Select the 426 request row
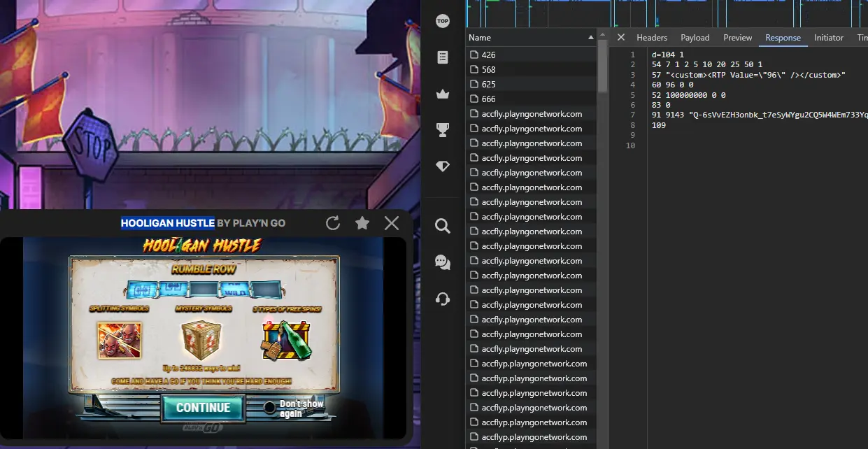Screen dimensions: 868x449 pyautogui.click(x=532, y=55)
